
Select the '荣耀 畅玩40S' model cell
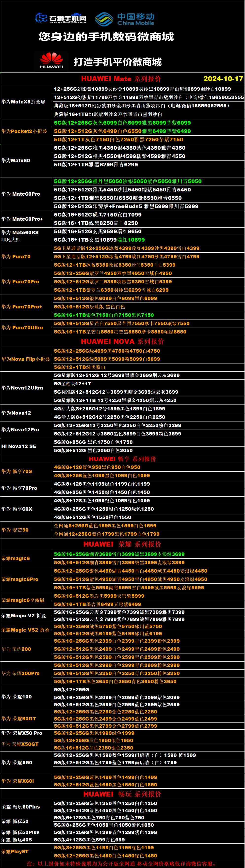click(26, 840)
